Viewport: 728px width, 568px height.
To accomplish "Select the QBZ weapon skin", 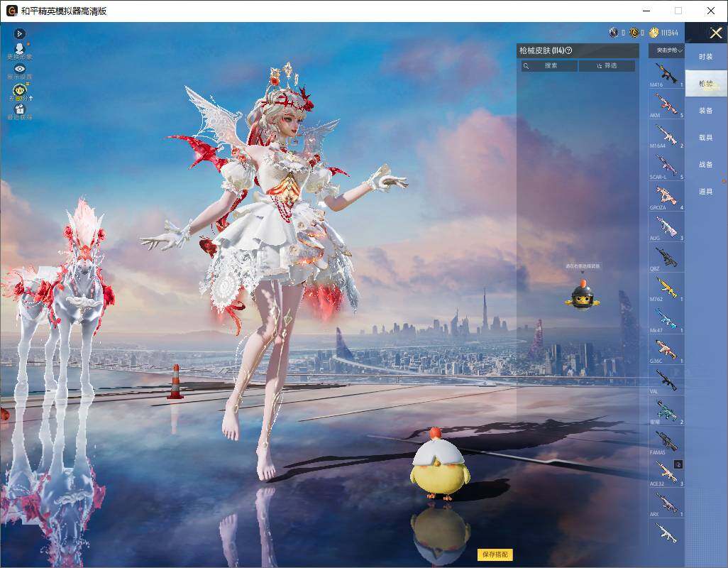I will 666,258.
